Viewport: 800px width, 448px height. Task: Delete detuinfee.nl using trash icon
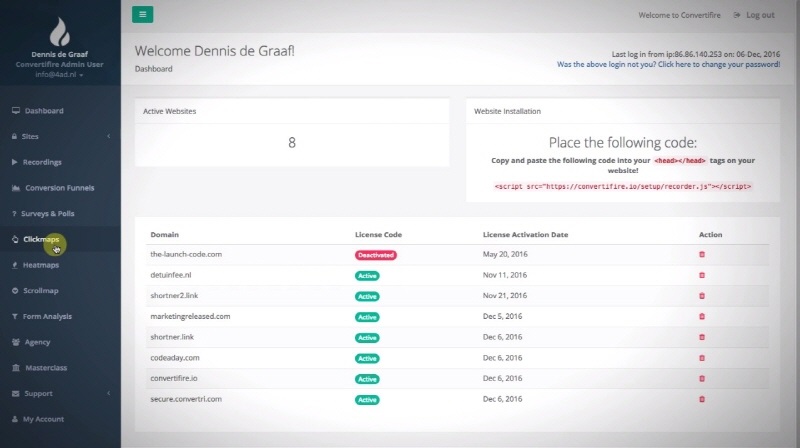702,275
